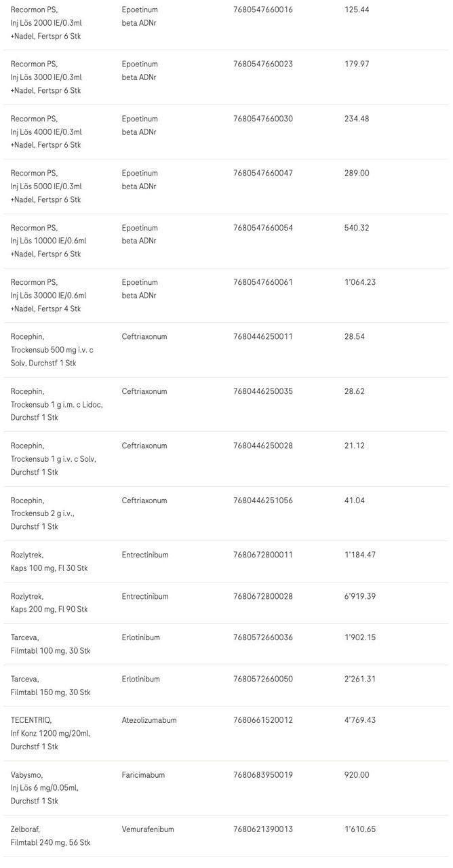Select the TECENTRIQ Inf Konz product

click(50, 733)
